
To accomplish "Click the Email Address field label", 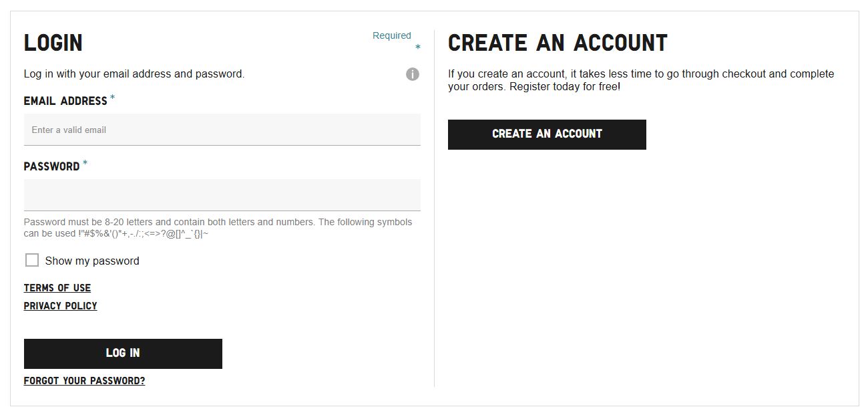I will tap(65, 101).
